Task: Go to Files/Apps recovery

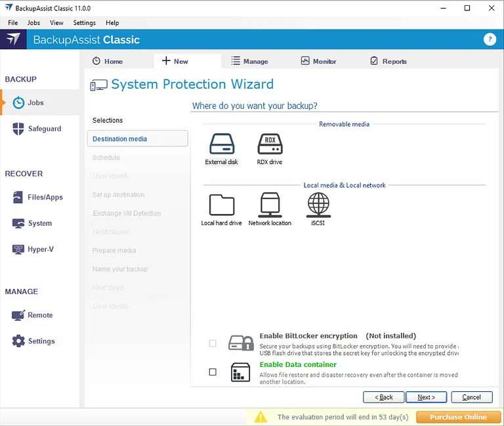Action: point(37,197)
